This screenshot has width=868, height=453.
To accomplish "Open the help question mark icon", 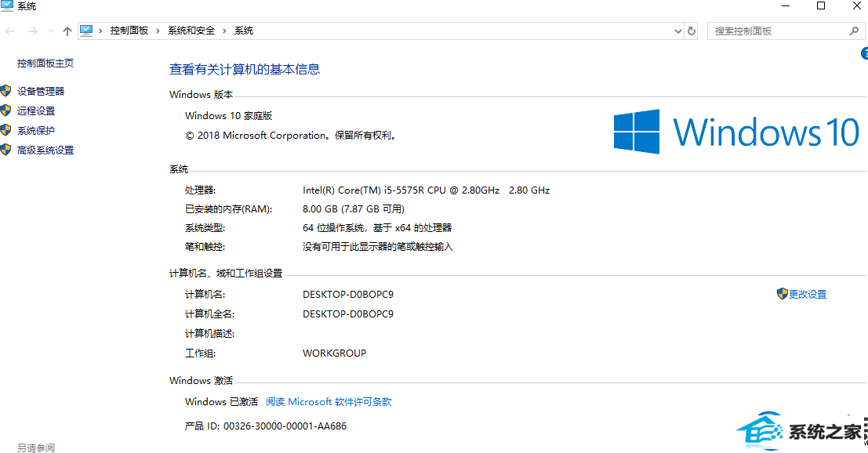I will (x=865, y=53).
